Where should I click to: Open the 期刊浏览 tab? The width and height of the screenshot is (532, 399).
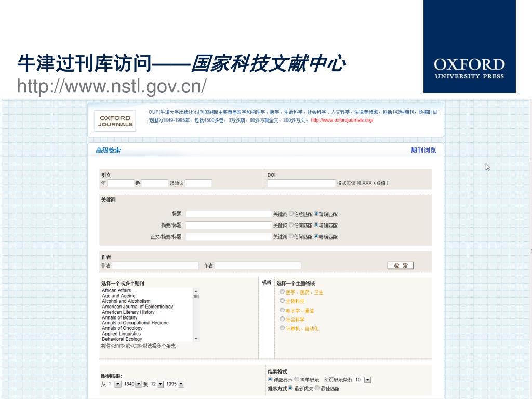click(x=423, y=150)
